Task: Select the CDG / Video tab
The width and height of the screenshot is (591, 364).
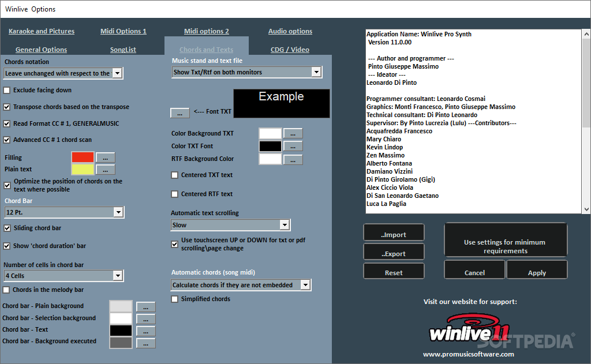Action: (x=289, y=50)
